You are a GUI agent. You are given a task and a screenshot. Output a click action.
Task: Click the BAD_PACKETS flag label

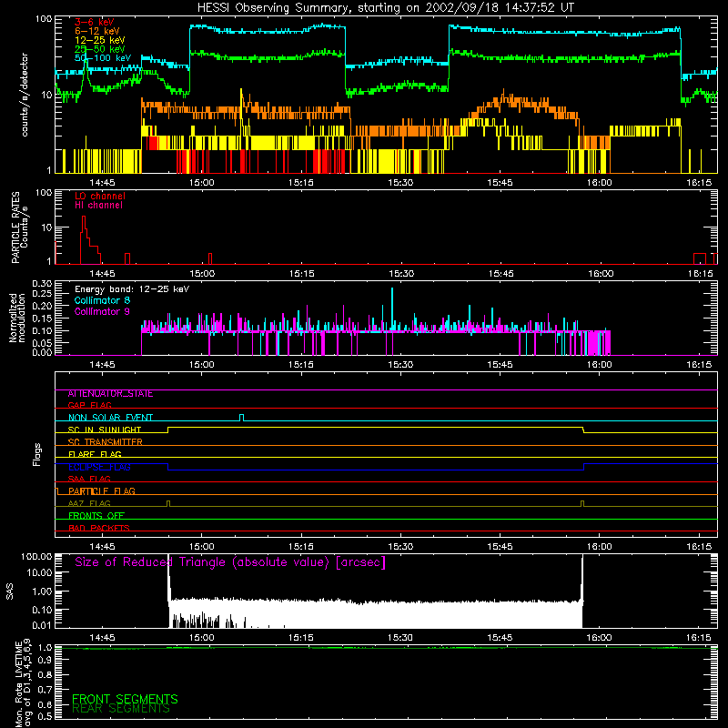99,528
